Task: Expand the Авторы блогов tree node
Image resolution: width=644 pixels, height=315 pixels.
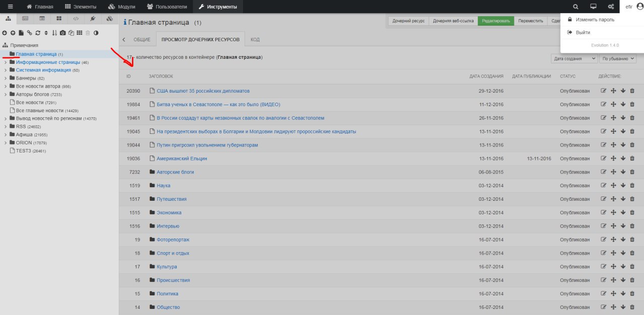Action: (x=6, y=95)
